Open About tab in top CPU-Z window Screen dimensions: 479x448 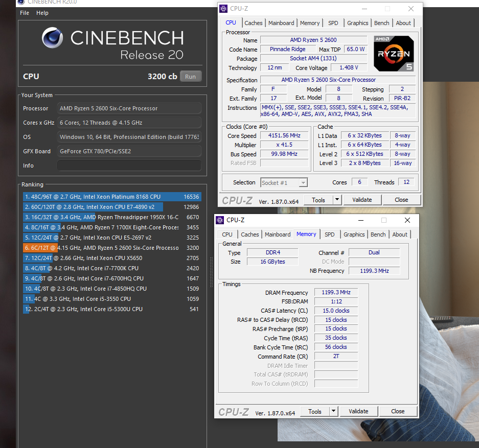403,23
